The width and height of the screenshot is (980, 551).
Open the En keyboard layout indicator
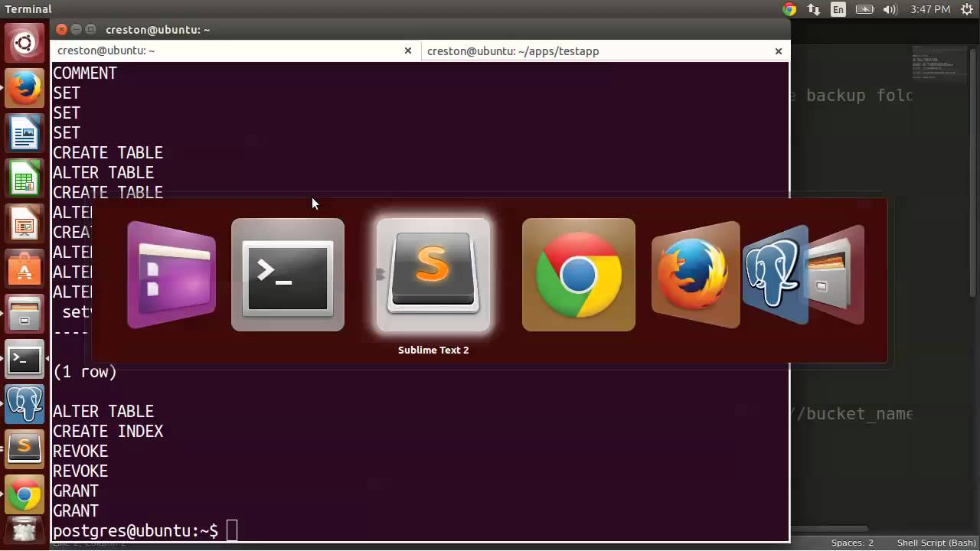coord(838,9)
